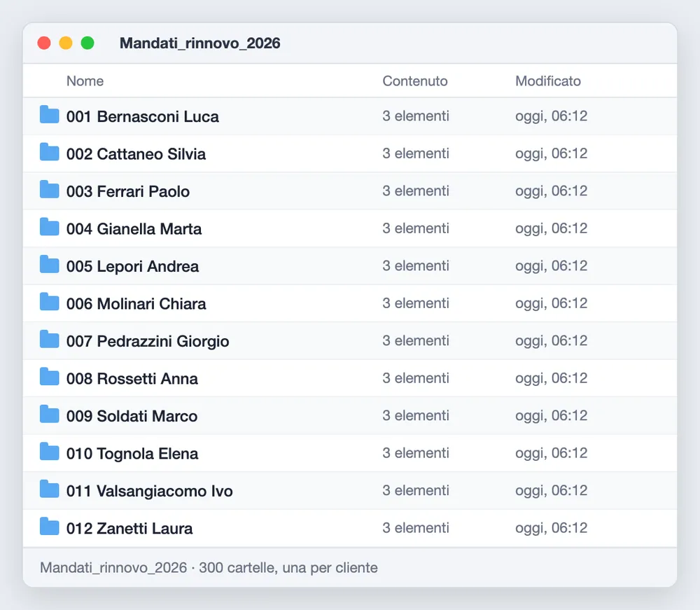This screenshot has height=610, width=700.
Task: Click 'oggi, 06:12' in the Gianella Marta row
Action: point(552,229)
